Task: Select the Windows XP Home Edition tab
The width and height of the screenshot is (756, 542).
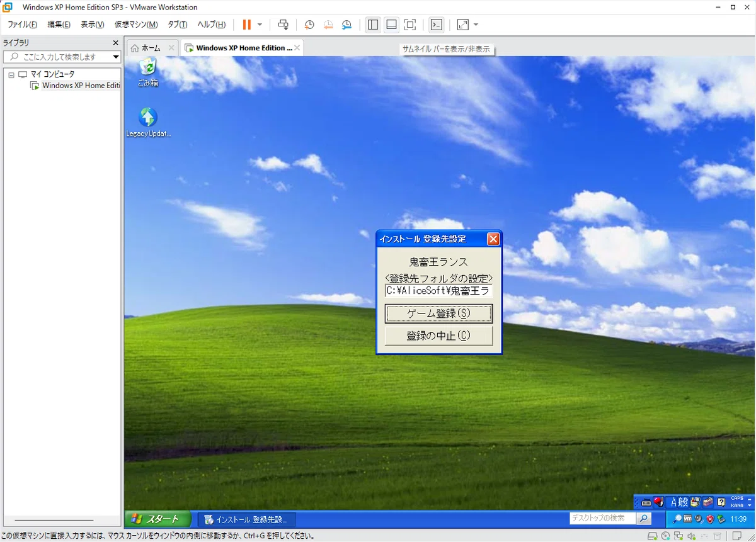Action: [241, 48]
